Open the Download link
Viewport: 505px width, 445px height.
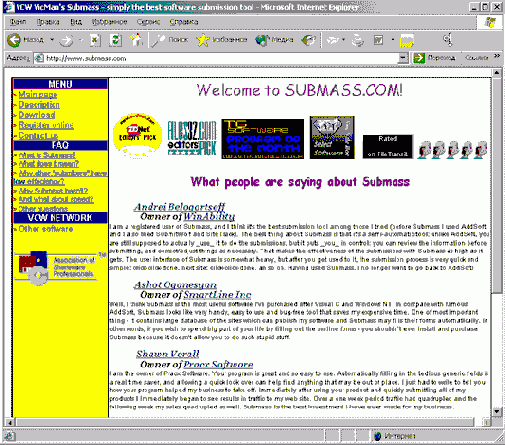(x=37, y=115)
